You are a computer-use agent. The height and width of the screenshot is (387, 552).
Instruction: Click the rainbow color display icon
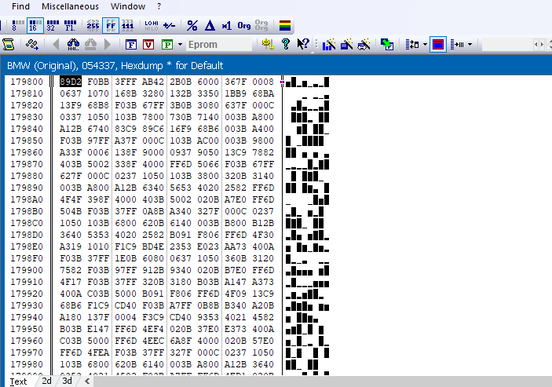coord(284,25)
